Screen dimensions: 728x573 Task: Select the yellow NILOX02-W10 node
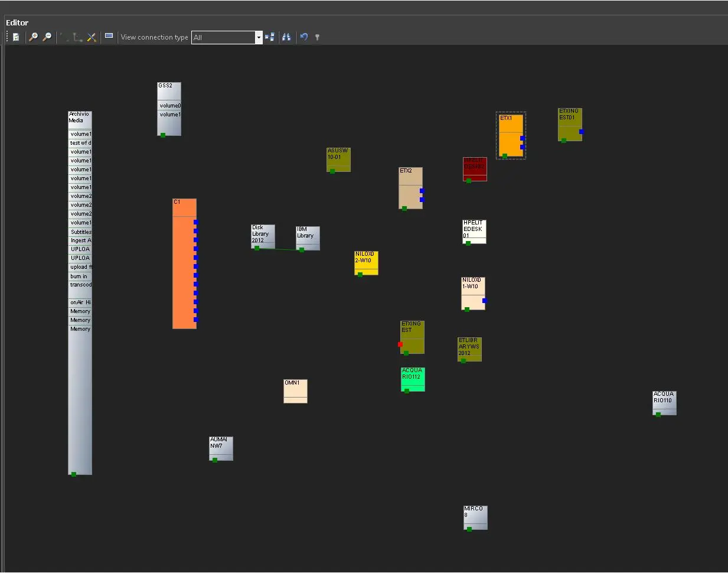tap(365, 262)
